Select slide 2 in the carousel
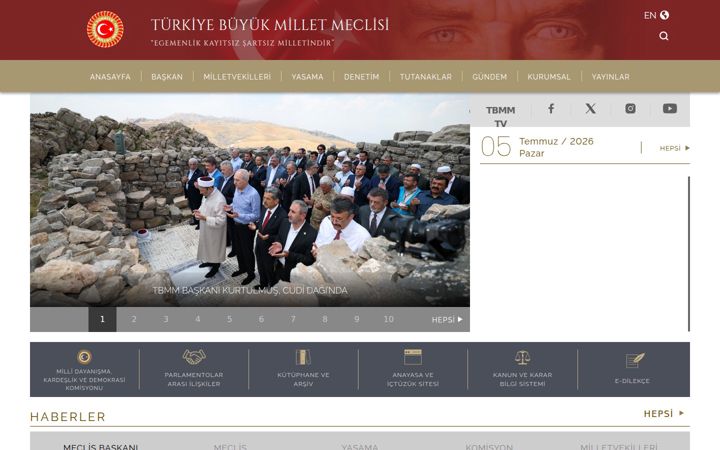Screen dimensions: 720x450 134,319
